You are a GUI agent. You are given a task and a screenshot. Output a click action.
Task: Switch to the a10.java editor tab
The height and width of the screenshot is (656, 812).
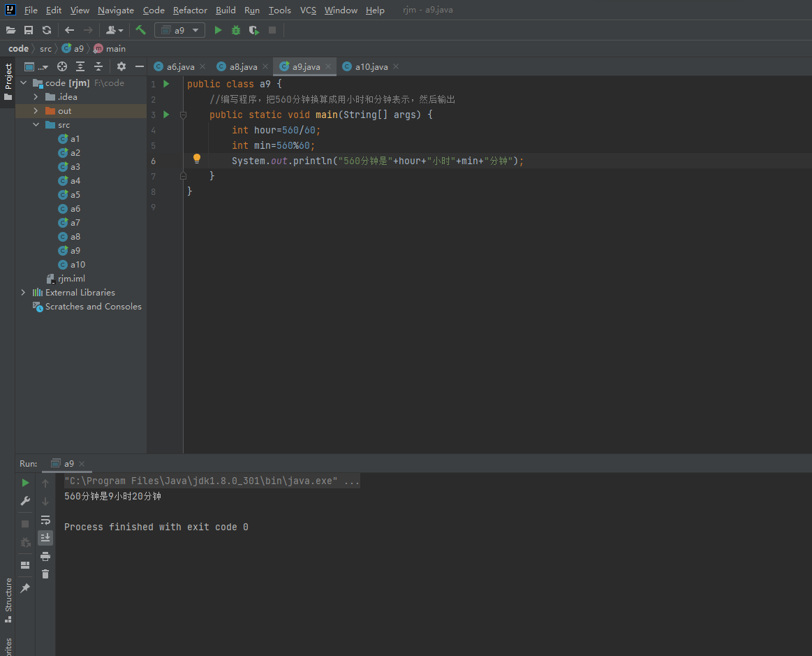[x=371, y=66]
